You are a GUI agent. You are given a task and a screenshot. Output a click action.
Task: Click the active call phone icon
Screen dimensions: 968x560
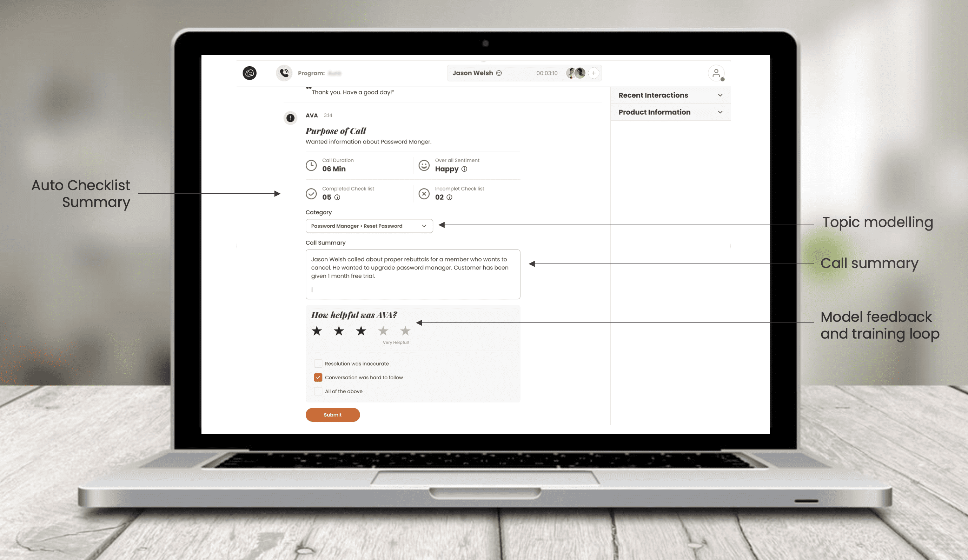[283, 73]
